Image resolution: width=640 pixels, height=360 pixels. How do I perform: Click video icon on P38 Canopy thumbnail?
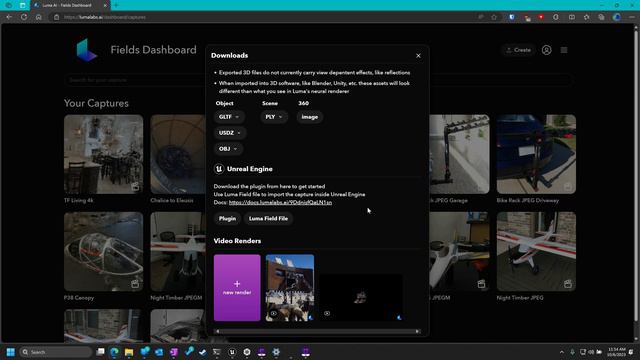click(135, 284)
